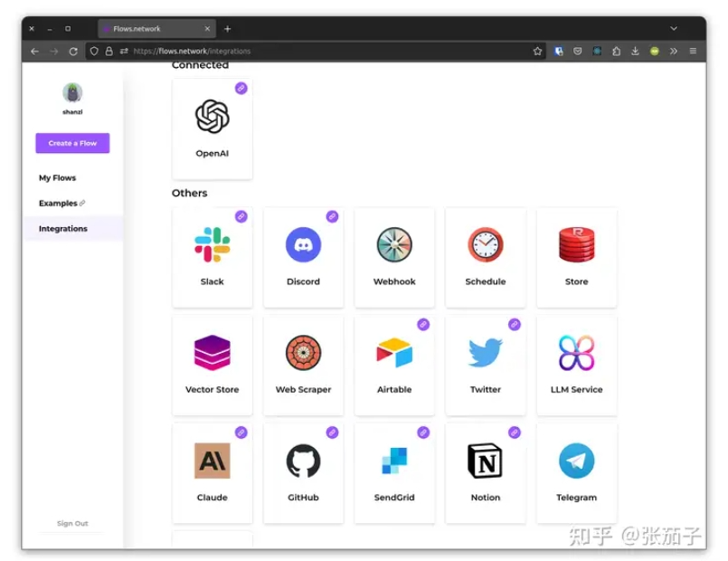Open the Schedule clock icon
This screenshot has width=728, height=561.
pyautogui.click(x=485, y=244)
